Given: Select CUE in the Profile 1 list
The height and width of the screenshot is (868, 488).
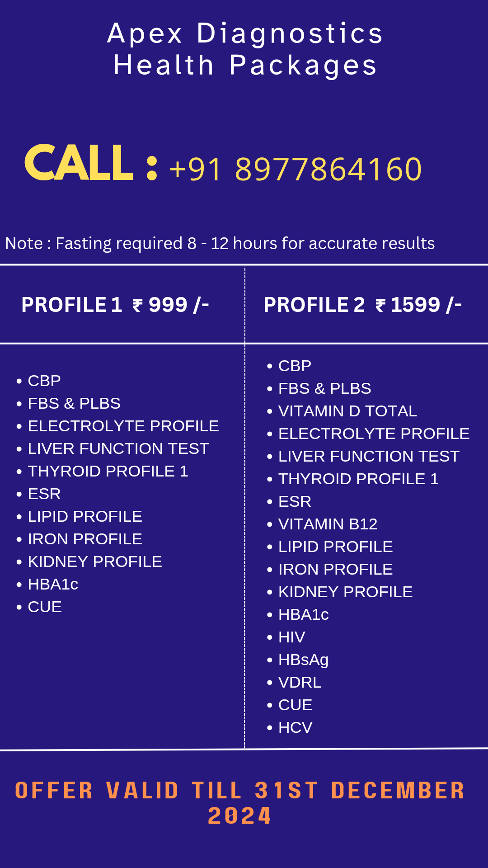Looking at the screenshot, I should coord(45,607).
